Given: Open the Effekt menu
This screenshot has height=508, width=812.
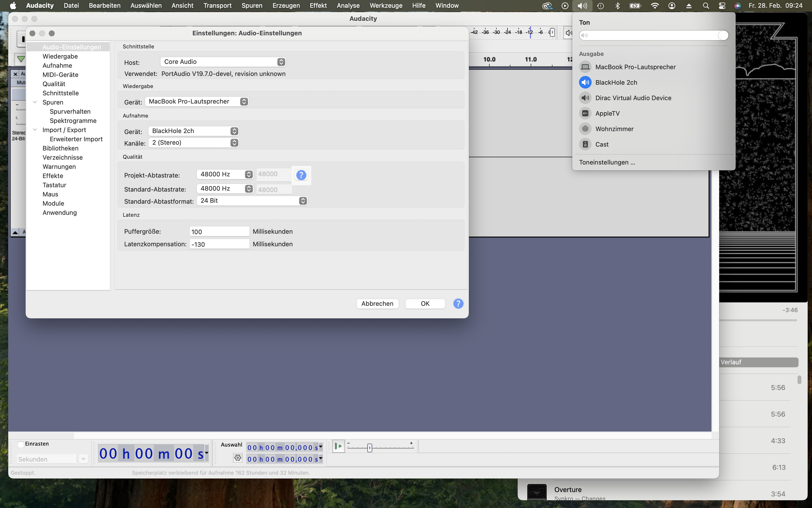Looking at the screenshot, I should click(x=318, y=6).
